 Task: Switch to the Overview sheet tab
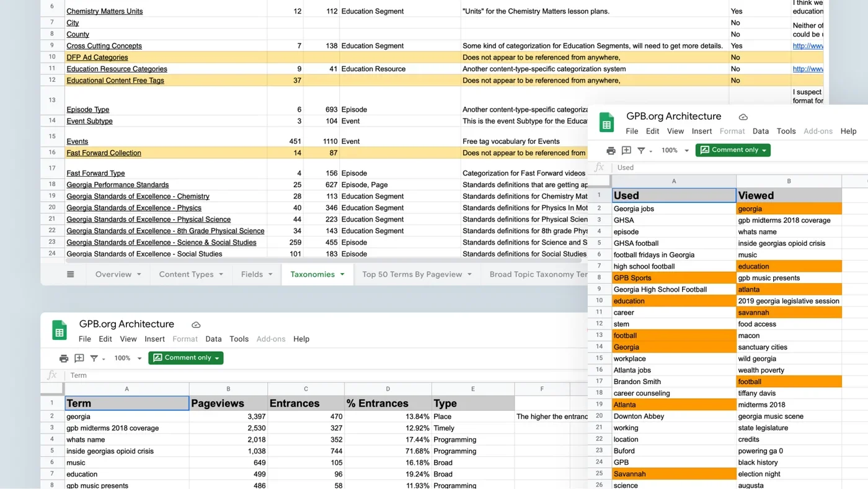[x=113, y=274]
